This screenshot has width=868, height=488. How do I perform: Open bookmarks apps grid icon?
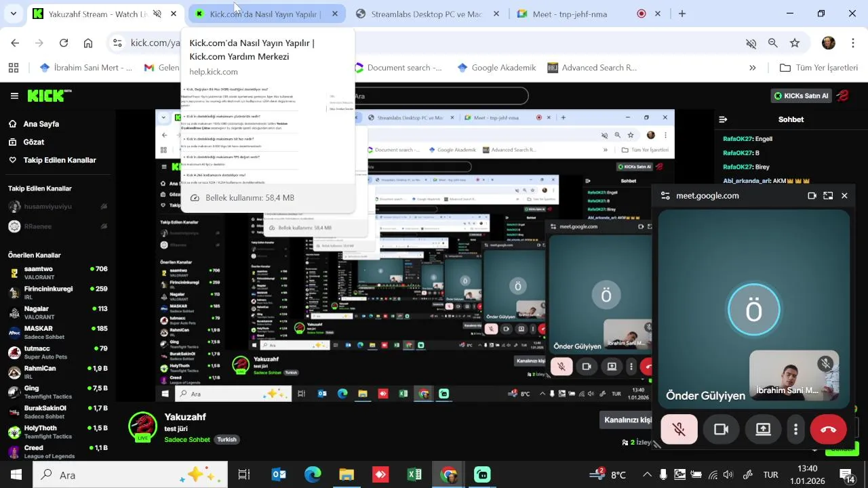(x=14, y=68)
